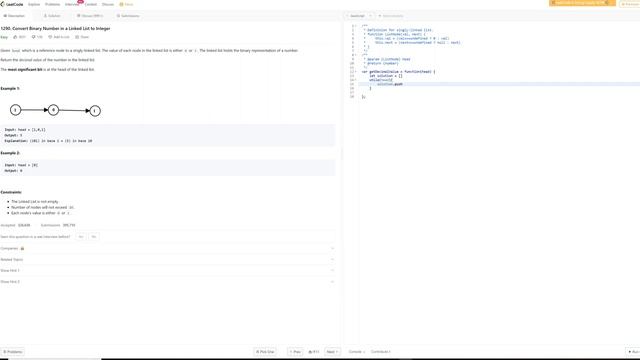
Task: Click the LeetCode logo
Action: tap(12, 4)
